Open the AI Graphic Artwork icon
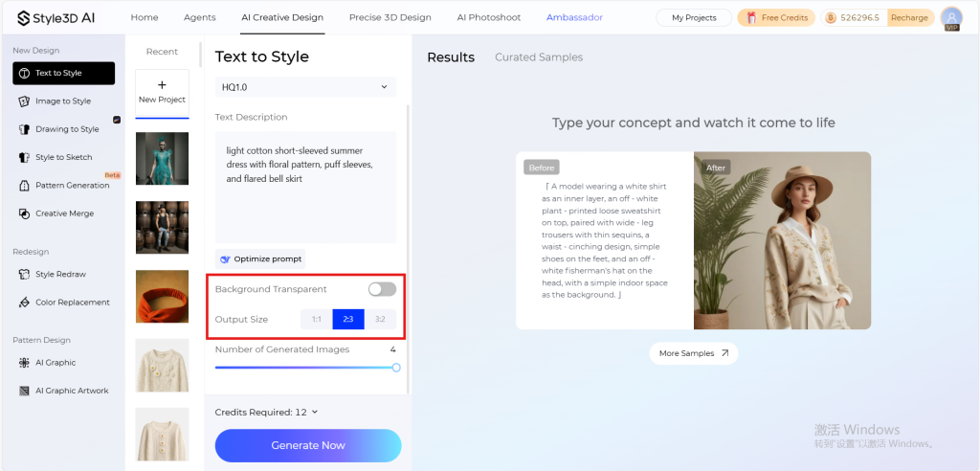This screenshot has width=980, height=471. coord(24,391)
